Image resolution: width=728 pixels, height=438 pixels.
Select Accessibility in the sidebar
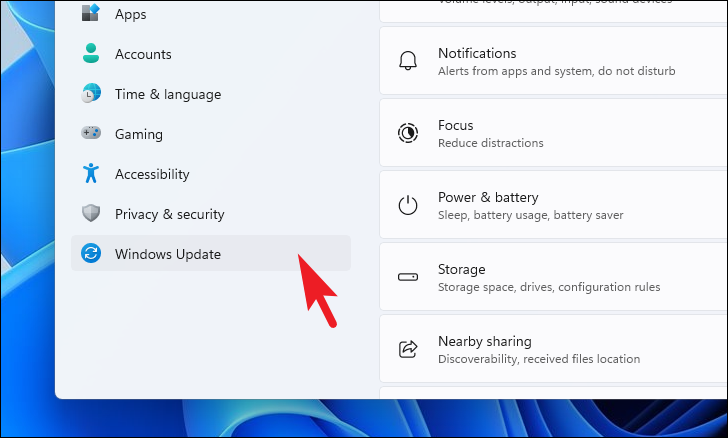210,174
